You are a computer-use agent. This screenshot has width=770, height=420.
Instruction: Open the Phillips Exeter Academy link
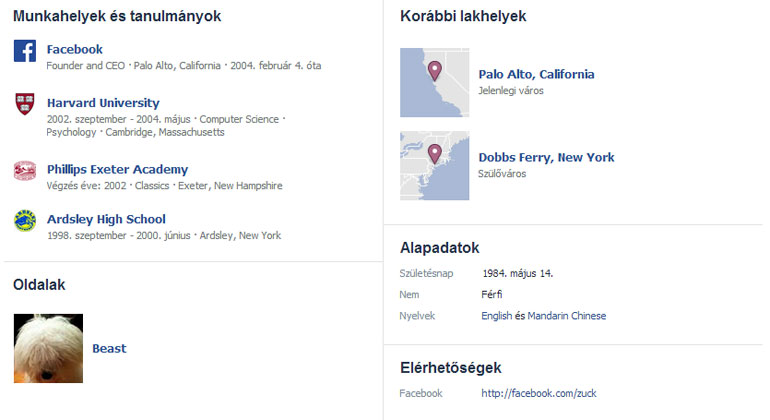pyautogui.click(x=117, y=169)
